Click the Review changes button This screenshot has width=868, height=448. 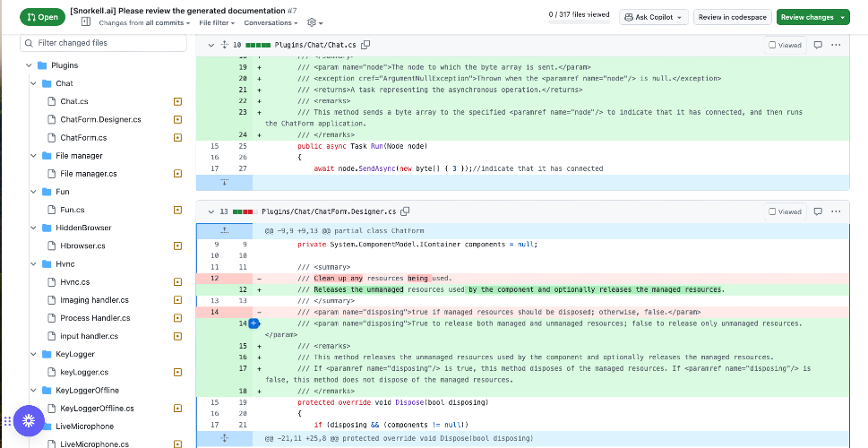(x=812, y=17)
